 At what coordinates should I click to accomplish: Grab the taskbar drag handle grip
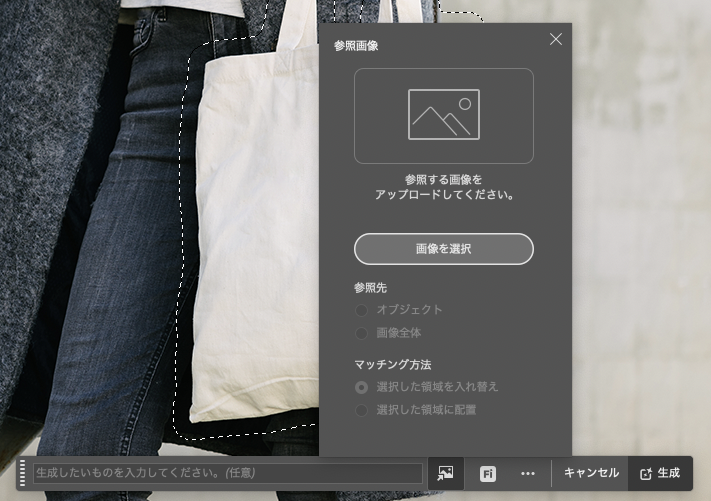[x=22, y=473]
